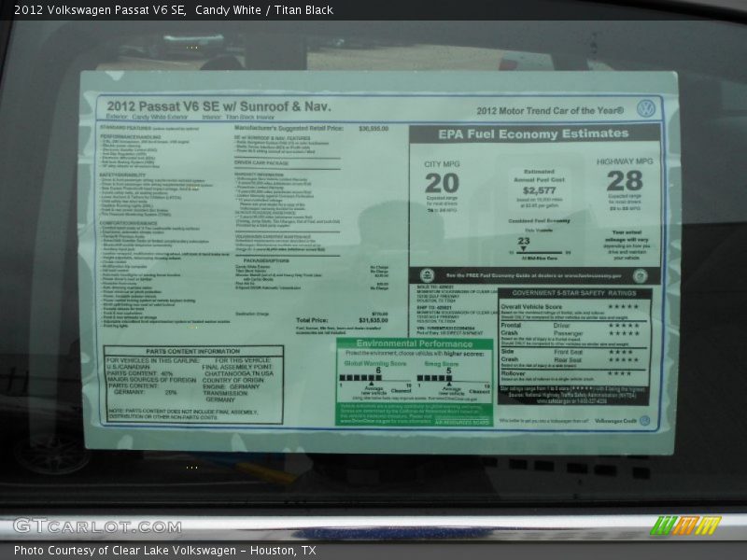Viewport: 747px width, 560px height.
Task: Click the 'Government 5-Star Safety Ratings' header
Action: (574, 293)
